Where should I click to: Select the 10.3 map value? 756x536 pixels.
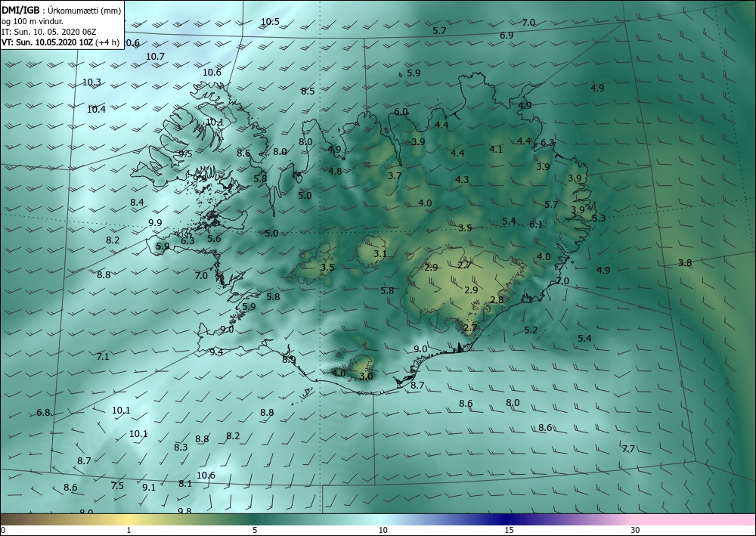point(91,82)
